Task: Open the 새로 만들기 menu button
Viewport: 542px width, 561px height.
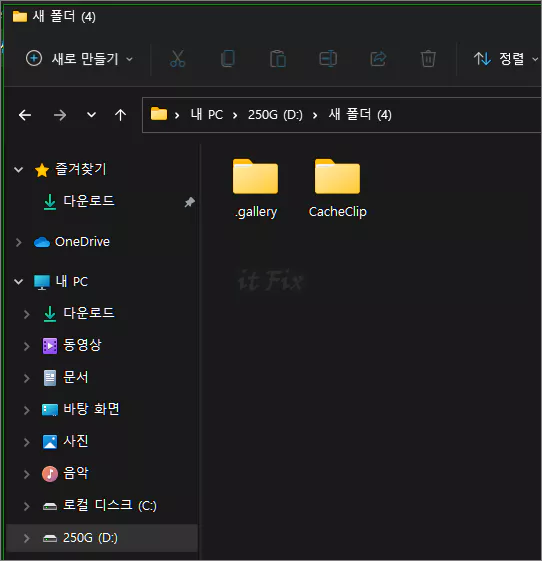Action: pyautogui.click(x=79, y=59)
